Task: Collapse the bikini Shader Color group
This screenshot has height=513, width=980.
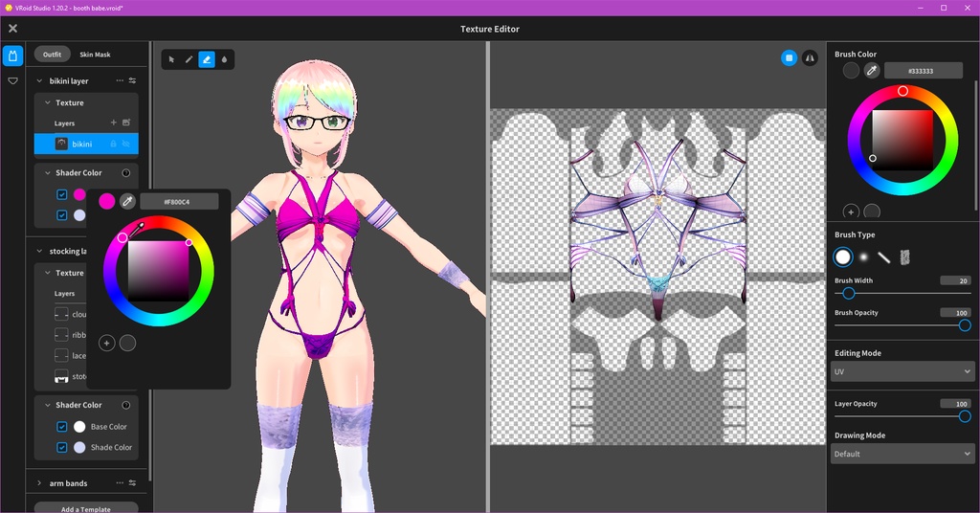Action: [48, 172]
